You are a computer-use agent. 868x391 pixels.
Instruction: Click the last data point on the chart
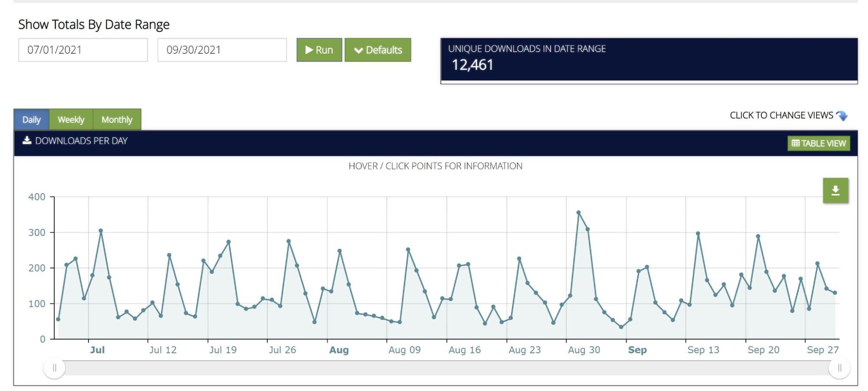point(835,293)
